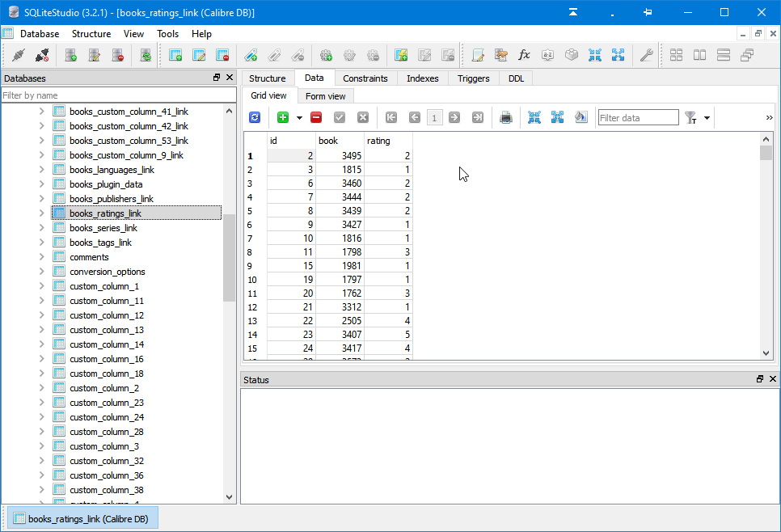781x532 pixels.
Task: Click the books_ratings_link taskbar window button
Action: 82,519
